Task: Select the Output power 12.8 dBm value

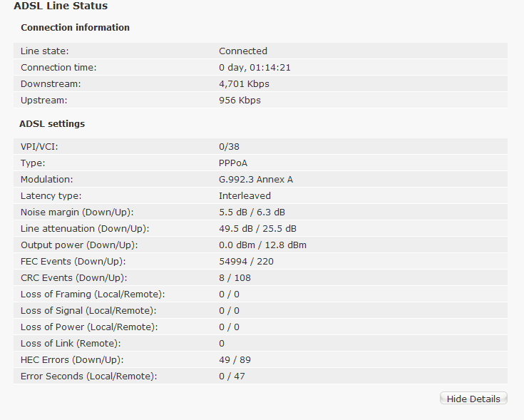Action: tap(286, 245)
